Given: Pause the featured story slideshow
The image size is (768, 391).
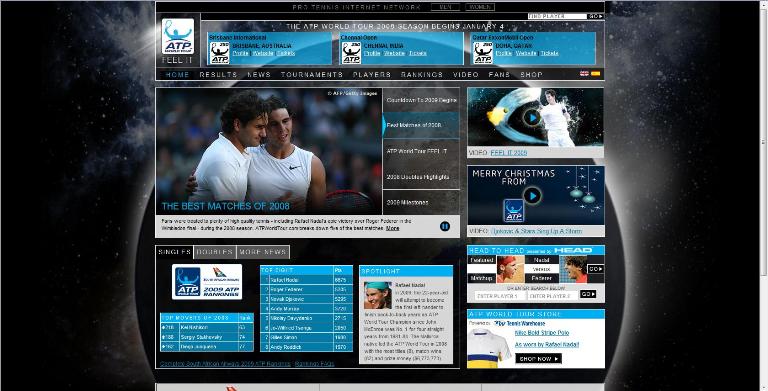Looking at the screenshot, I should [x=445, y=226].
